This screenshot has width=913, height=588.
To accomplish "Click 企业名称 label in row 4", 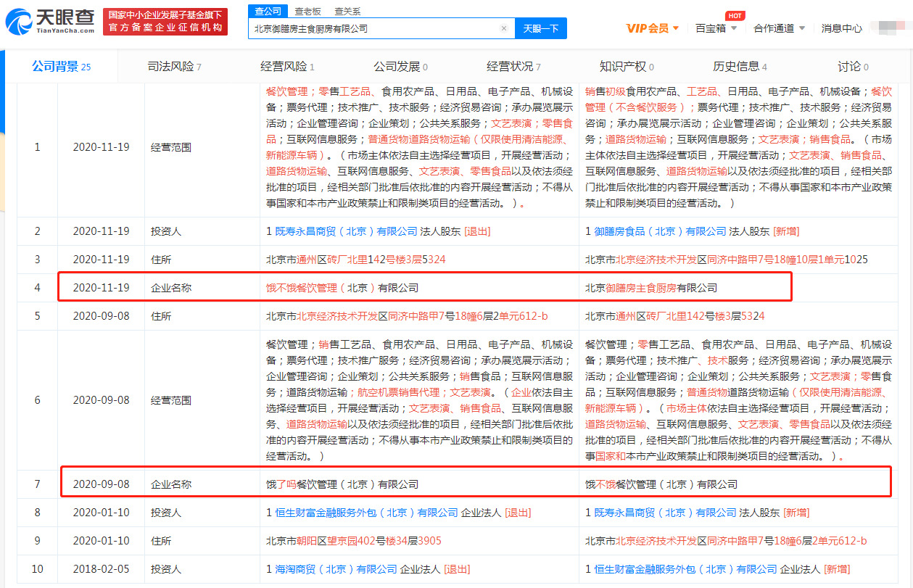I will pyautogui.click(x=171, y=288).
